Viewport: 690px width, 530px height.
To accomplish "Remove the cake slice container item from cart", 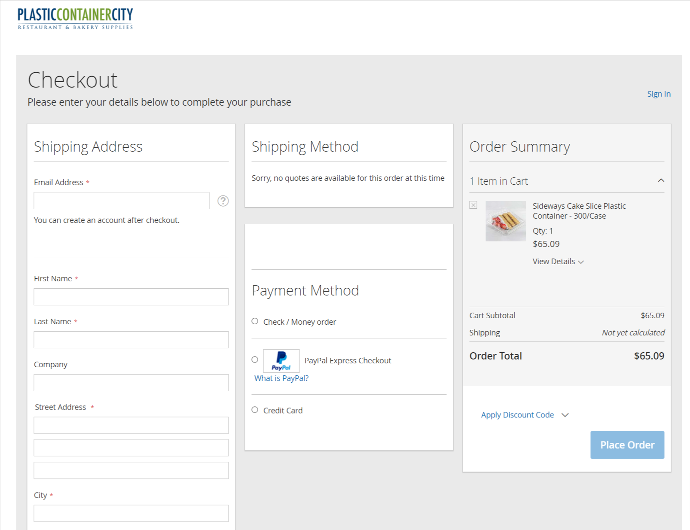I will pos(473,205).
